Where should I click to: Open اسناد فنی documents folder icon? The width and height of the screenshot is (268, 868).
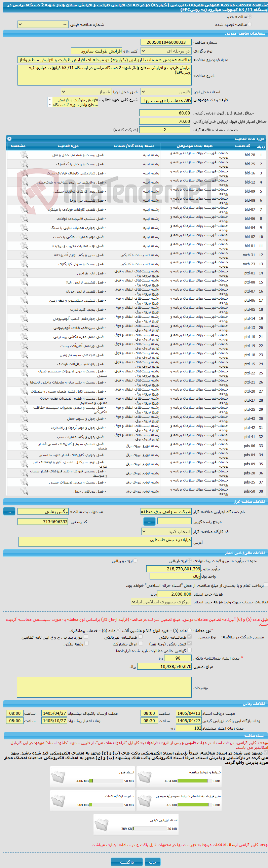point(58,777)
